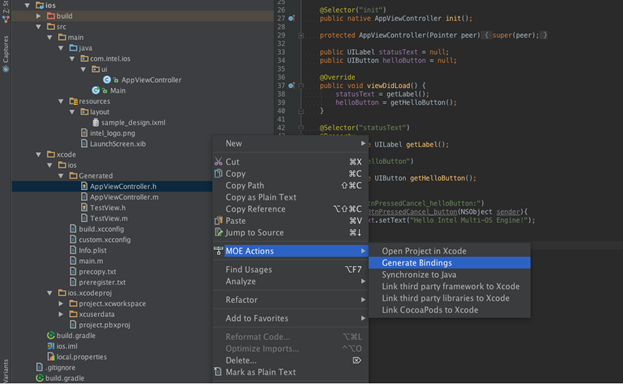Collapse the com.intel.ios package
623x384 pixels.
point(72,58)
